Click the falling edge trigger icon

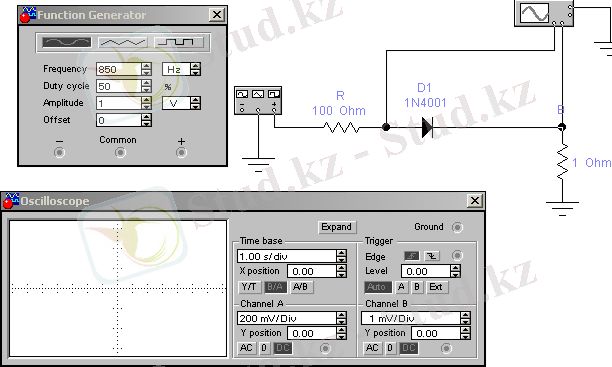coord(432,256)
